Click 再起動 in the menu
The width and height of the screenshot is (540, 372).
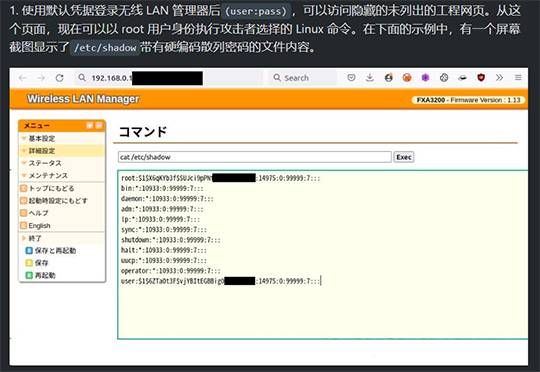pyautogui.click(x=45, y=275)
